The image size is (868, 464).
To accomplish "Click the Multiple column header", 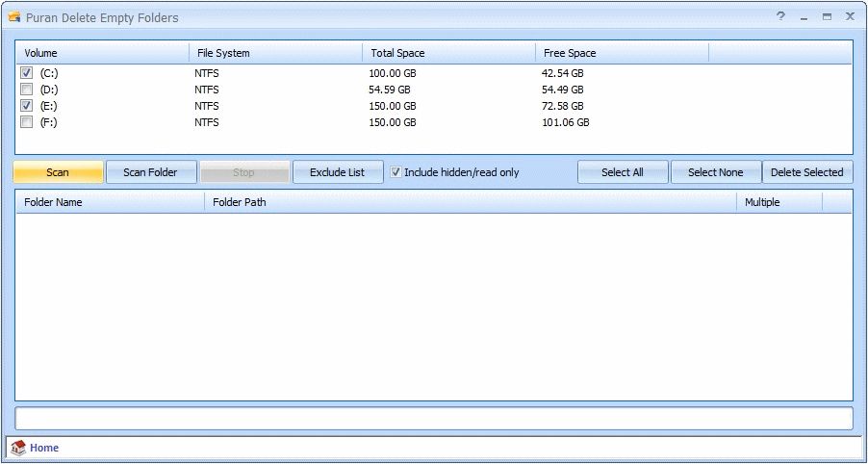I will pos(779,202).
